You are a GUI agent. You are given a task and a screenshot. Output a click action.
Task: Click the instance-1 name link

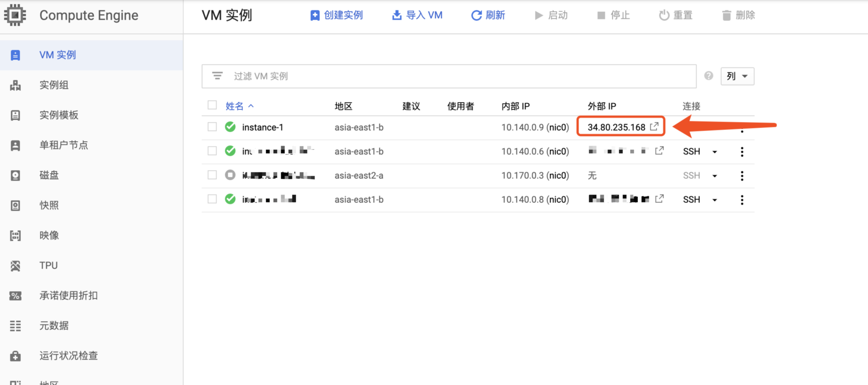[263, 128]
